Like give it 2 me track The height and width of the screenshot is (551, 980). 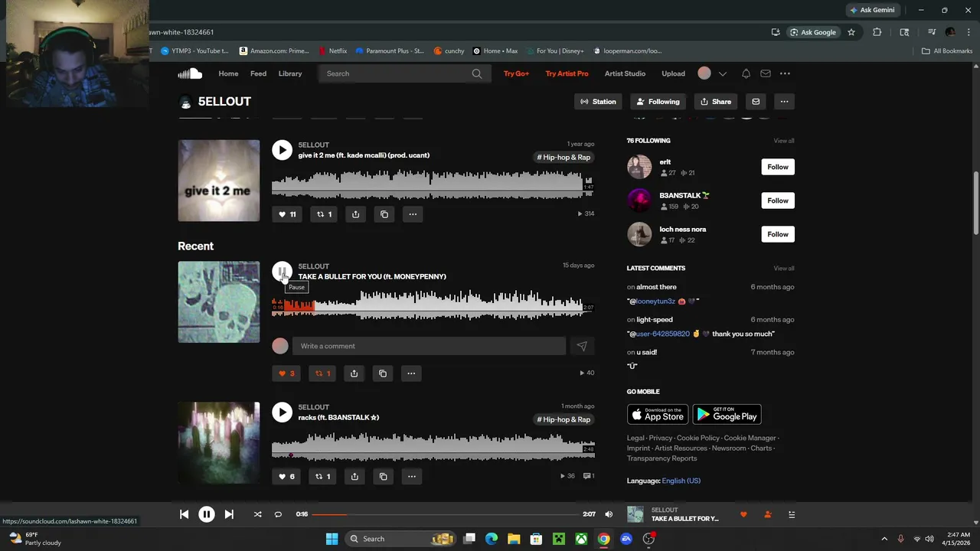click(x=287, y=214)
